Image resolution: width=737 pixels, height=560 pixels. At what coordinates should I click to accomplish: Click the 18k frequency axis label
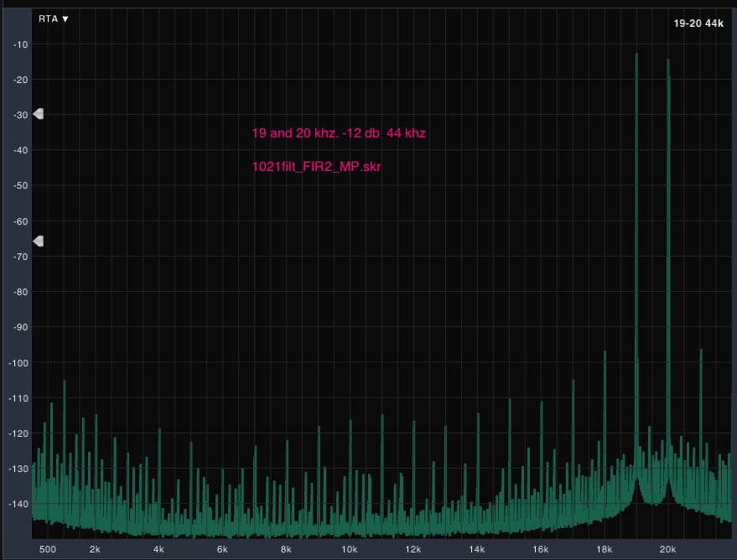604,549
